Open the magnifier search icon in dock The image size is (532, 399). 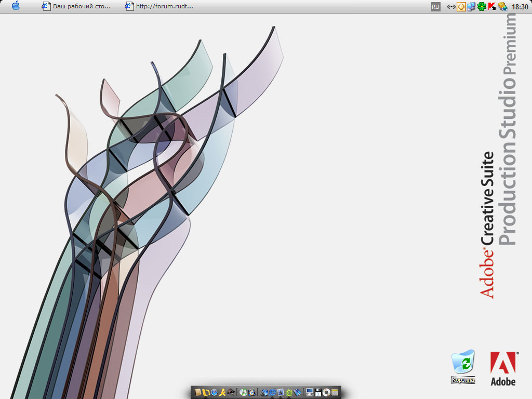231,392
